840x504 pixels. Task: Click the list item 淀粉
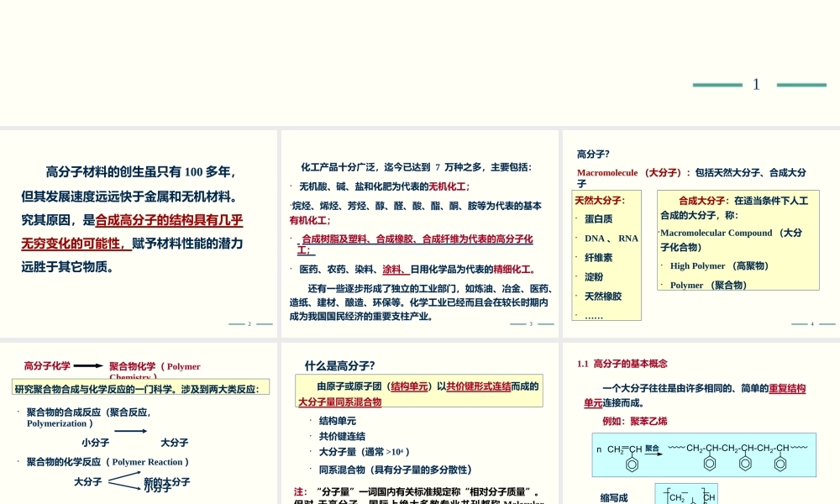click(x=594, y=277)
